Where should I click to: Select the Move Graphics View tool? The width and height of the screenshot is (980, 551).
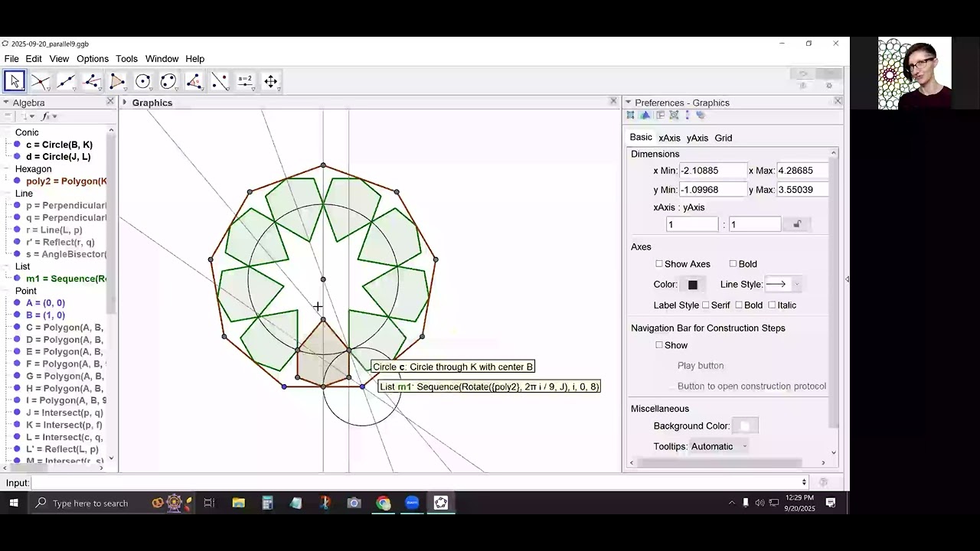click(271, 81)
